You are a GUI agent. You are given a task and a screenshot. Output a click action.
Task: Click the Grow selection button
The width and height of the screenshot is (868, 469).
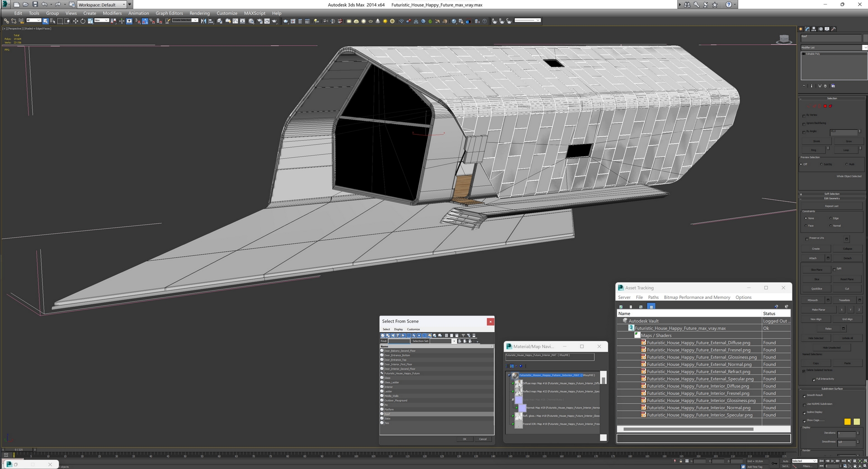849,141
